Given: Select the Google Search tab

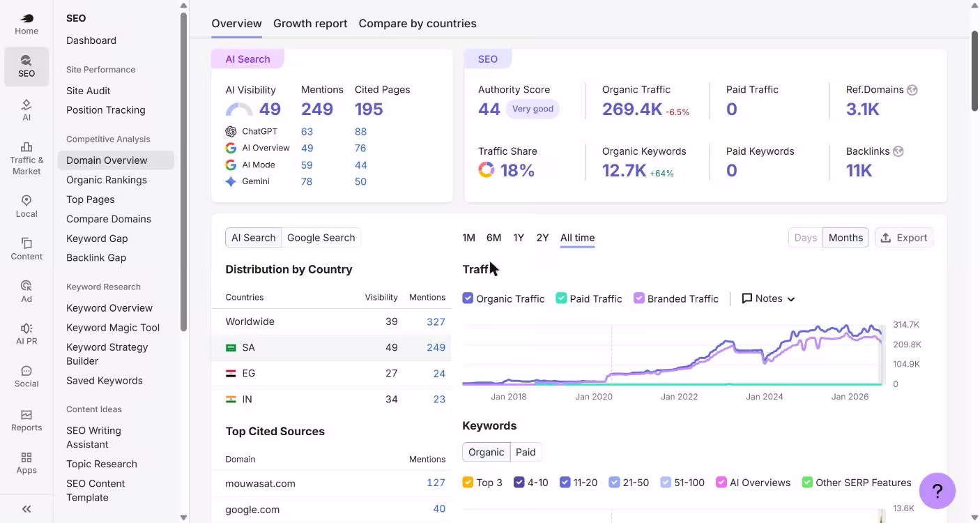Looking at the screenshot, I should point(321,238).
